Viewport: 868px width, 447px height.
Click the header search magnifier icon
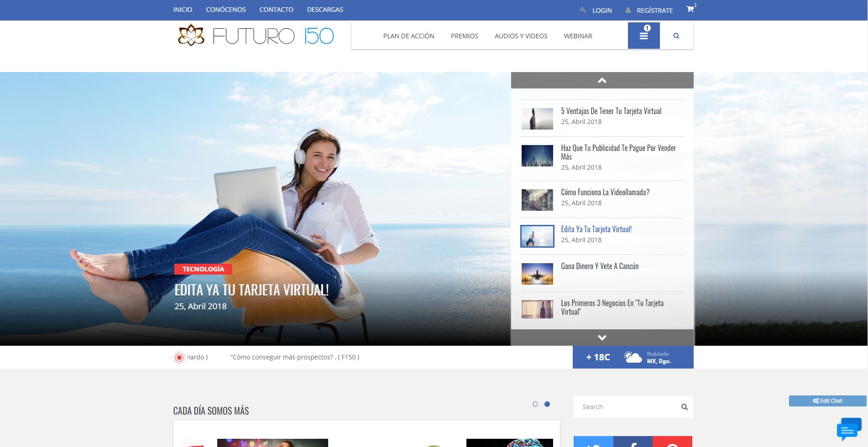click(676, 36)
